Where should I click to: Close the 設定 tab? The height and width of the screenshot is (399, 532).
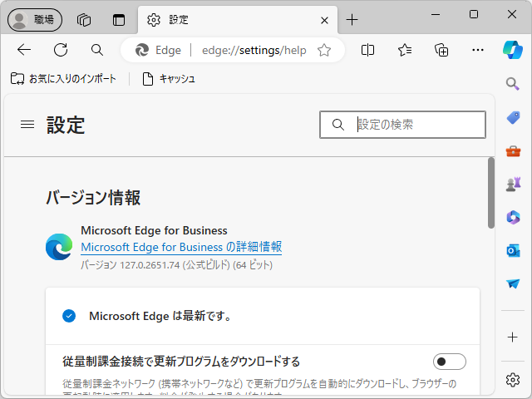pos(324,20)
